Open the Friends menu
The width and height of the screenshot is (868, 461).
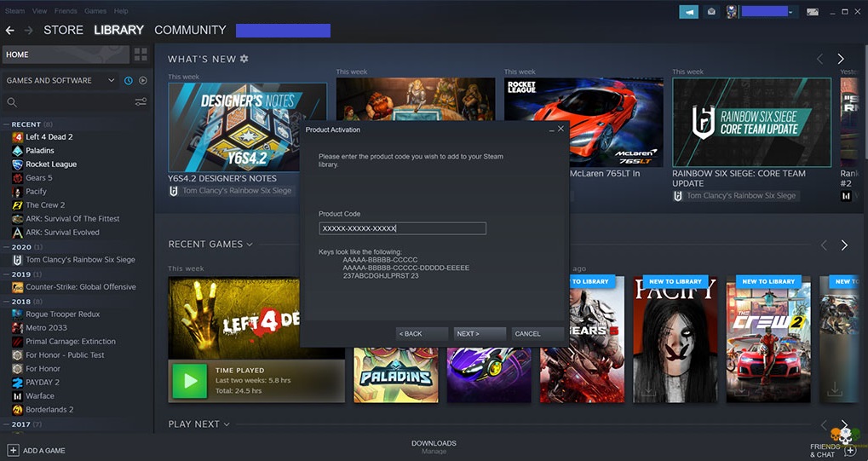66,11
